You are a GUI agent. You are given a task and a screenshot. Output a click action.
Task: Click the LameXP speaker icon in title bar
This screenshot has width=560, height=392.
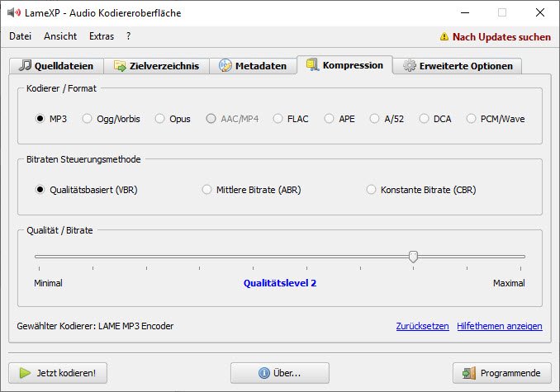tap(13, 13)
